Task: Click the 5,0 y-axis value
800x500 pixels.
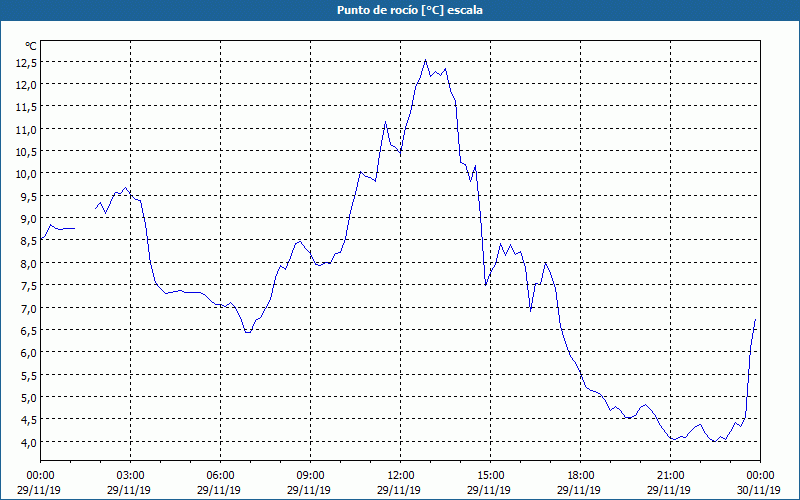Action: point(29,397)
